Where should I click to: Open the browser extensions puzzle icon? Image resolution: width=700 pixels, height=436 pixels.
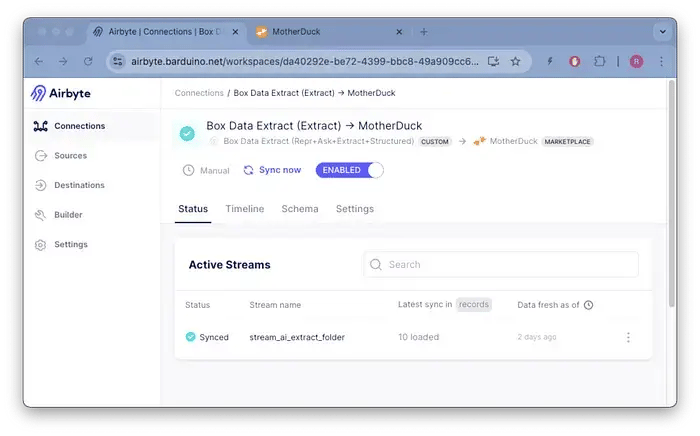tap(599, 61)
